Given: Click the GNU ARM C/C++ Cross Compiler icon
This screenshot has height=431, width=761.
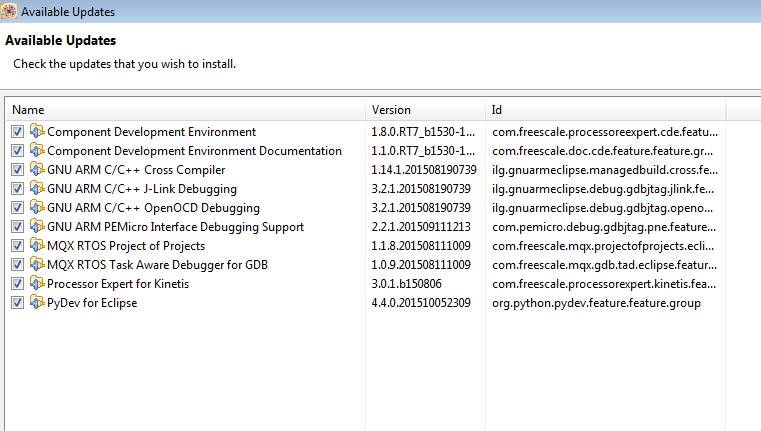Looking at the screenshot, I should click(x=37, y=170).
